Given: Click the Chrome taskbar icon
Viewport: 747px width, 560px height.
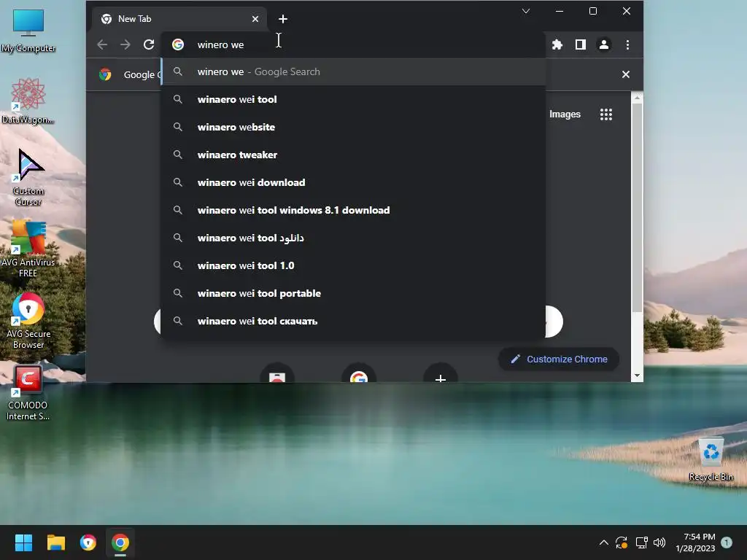Looking at the screenshot, I should click(x=120, y=542).
